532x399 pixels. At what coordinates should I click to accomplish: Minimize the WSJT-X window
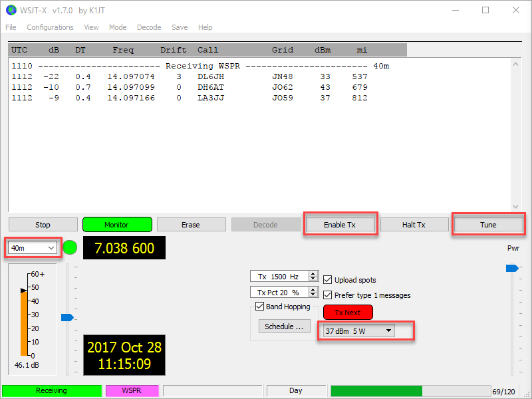click(x=456, y=10)
